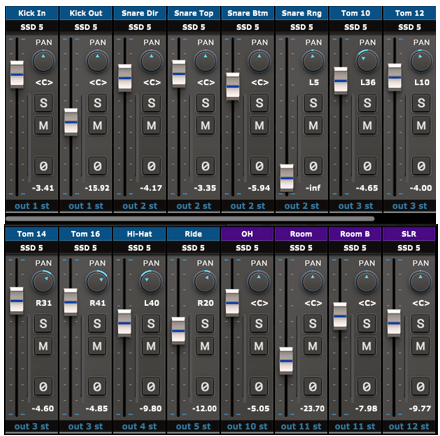Click SSD 5 label under Tom 12
Image resolution: width=440 pixels, height=436 pixels.
pos(410,27)
